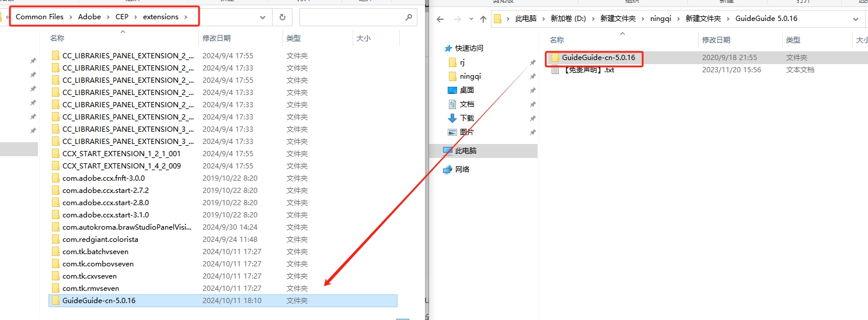This screenshot has width=868, height=320.
Task: Refresh the extensions folder window
Action: pos(283,17)
